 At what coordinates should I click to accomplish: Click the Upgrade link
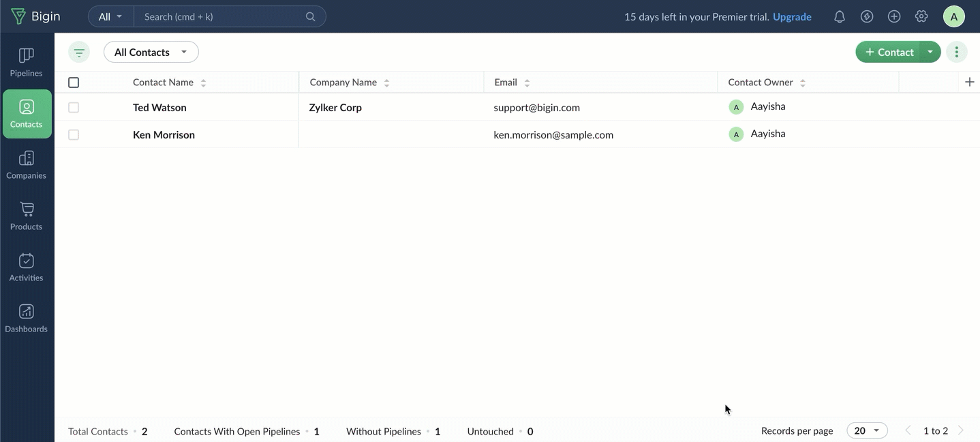pos(792,16)
